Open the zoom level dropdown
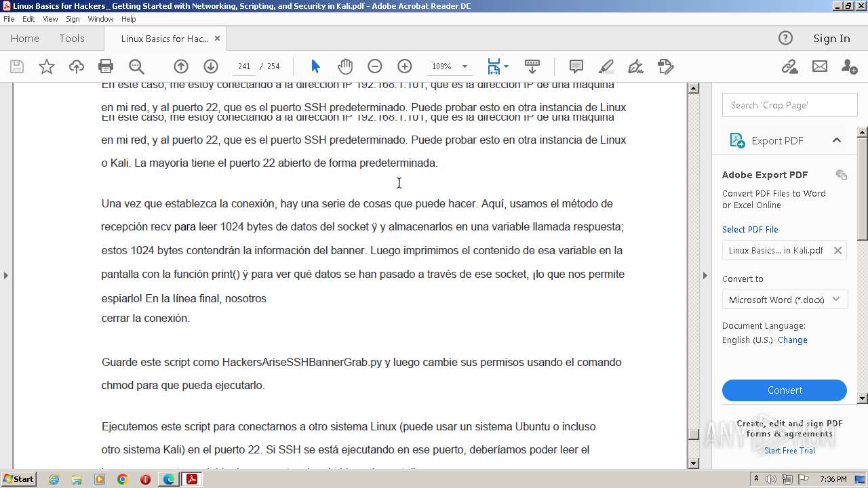Image resolution: width=868 pixels, height=488 pixels. (465, 66)
